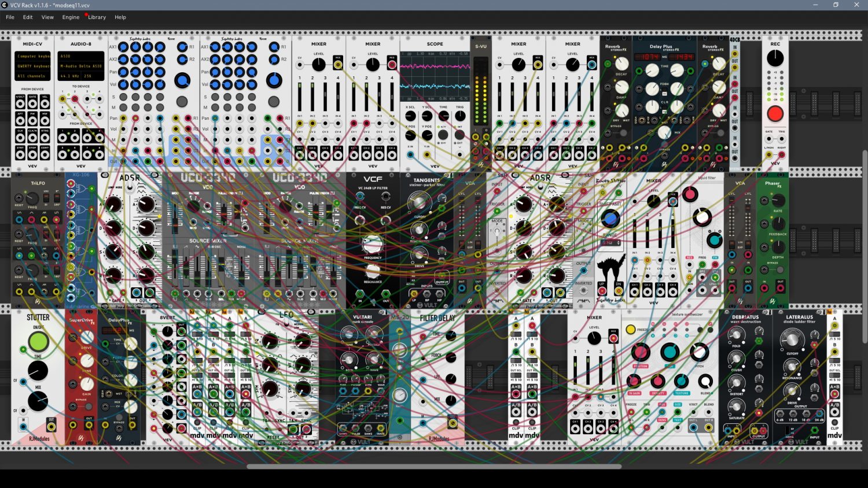Open MIDI-CV All channels dropdown
The height and width of the screenshot is (488, 868).
point(33,76)
